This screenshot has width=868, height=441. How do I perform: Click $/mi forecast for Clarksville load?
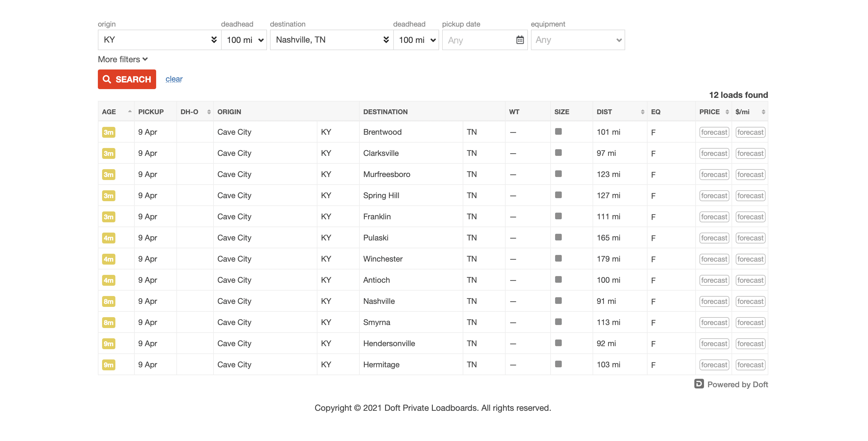click(750, 153)
